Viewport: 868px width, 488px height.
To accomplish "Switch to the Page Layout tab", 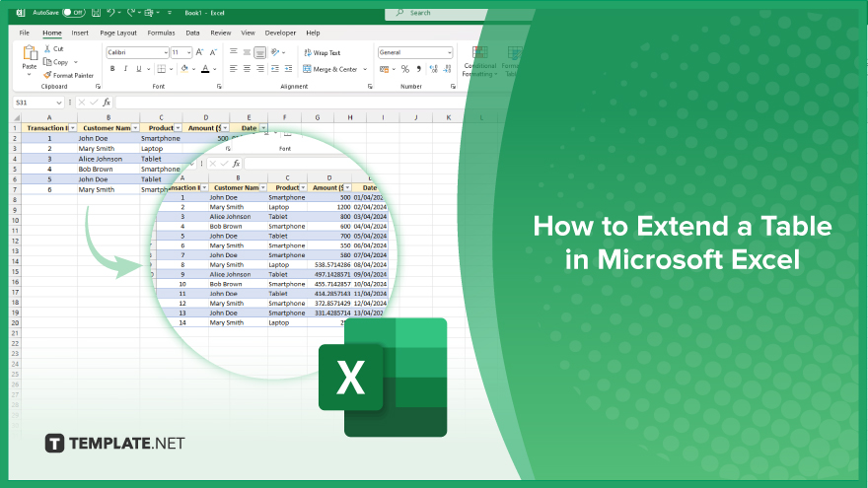I will [118, 33].
